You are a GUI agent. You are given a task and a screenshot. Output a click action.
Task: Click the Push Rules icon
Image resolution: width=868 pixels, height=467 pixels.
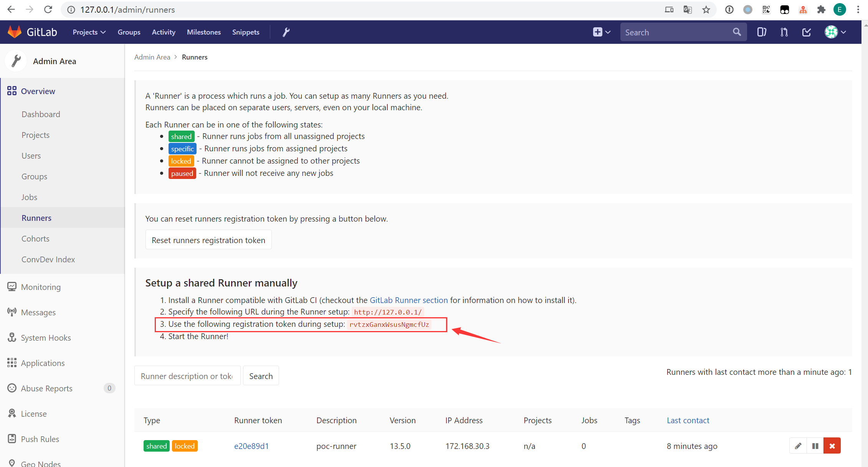coord(12,439)
